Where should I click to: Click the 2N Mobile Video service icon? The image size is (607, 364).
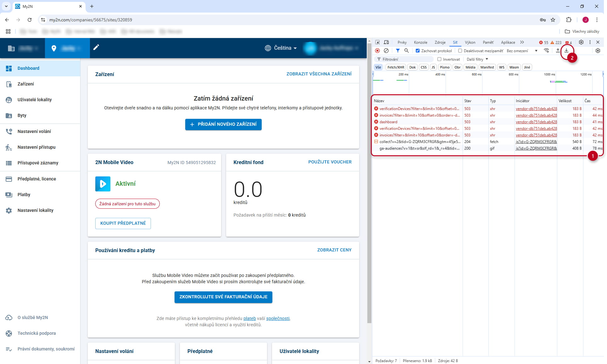click(103, 184)
